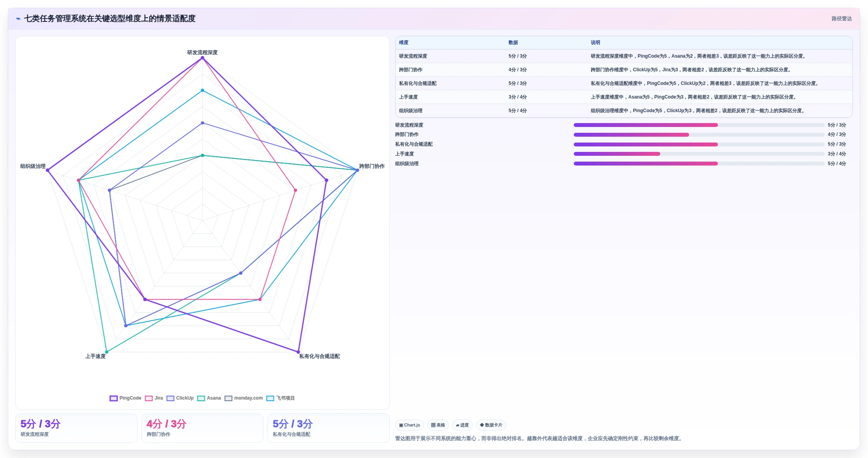Screen dimensions: 868x458
Task: Toggle the Jira series in the legend
Action: tap(154, 398)
